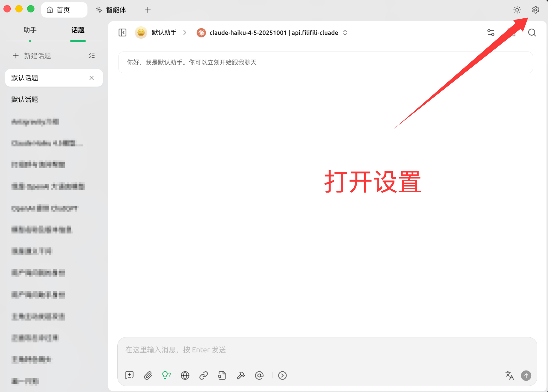548x392 pixels.
Task: Translate input with translate icon
Action: click(510, 375)
